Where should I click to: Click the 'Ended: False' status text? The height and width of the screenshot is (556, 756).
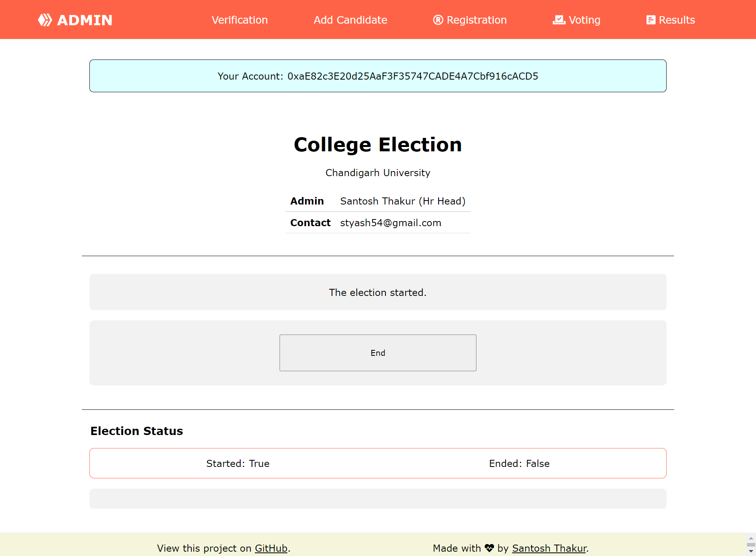[x=519, y=463]
